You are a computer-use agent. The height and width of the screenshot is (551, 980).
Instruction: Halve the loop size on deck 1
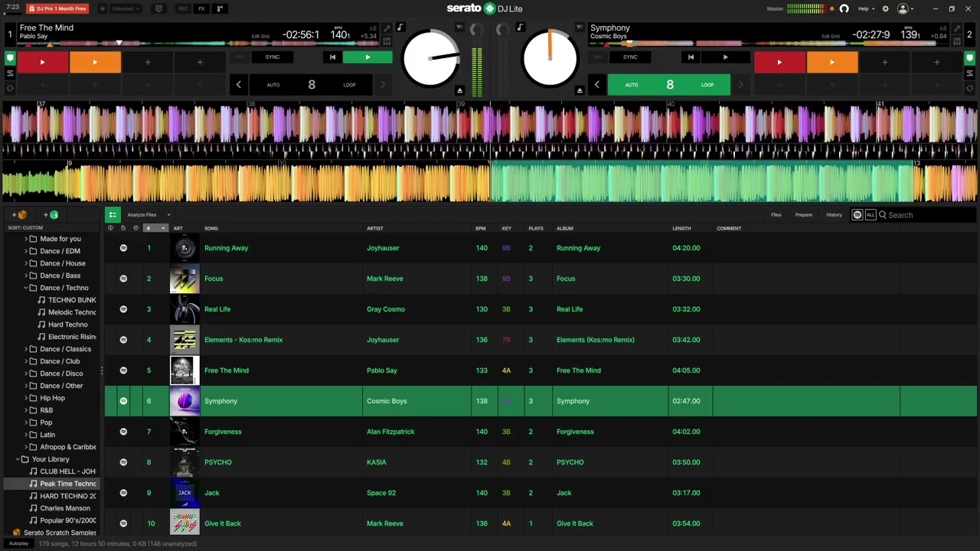coord(239,85)
